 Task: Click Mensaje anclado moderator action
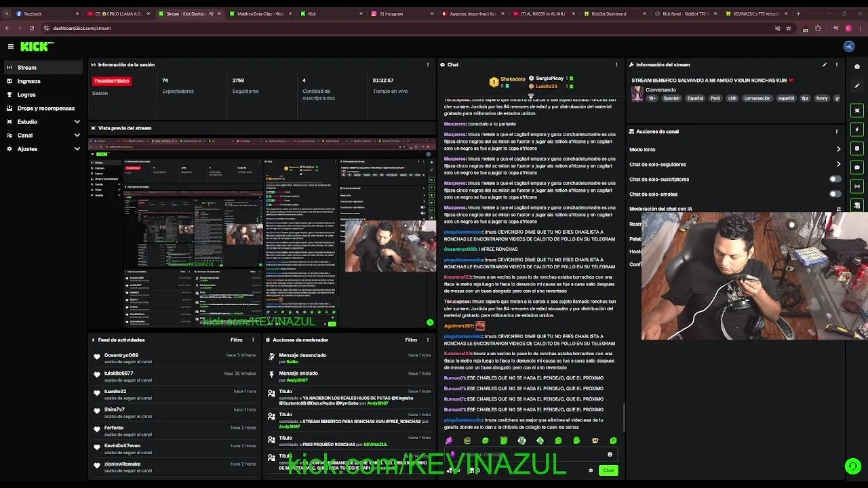[298, 373]
